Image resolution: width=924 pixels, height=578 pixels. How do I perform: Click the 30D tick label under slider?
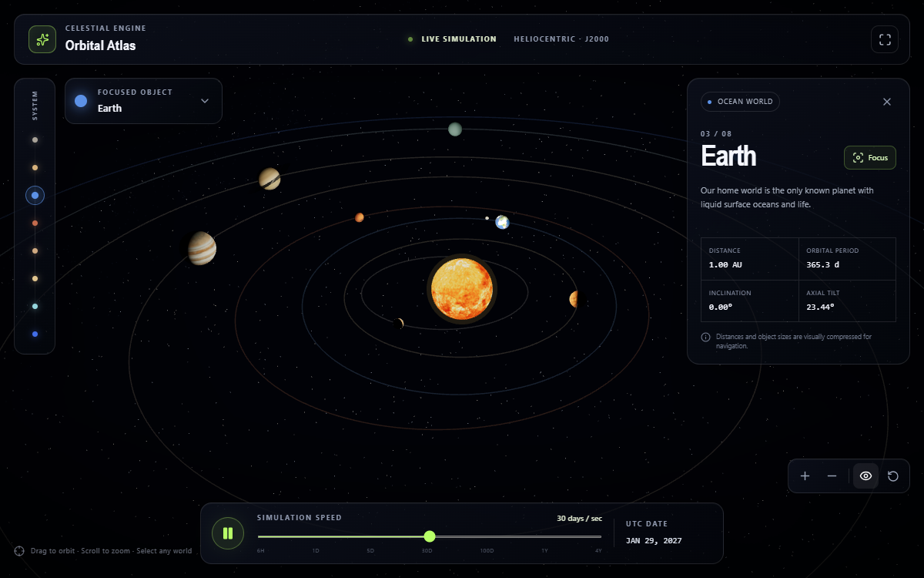tap(427, 551)
